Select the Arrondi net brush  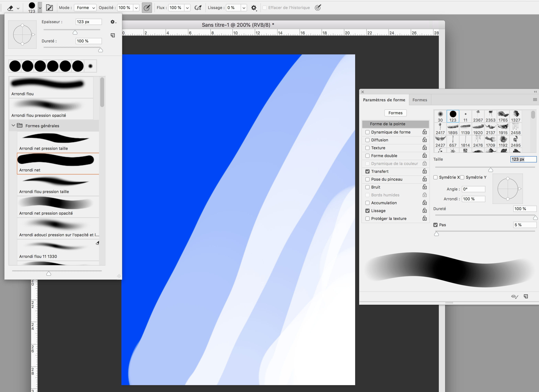click(x=58, y=163)
